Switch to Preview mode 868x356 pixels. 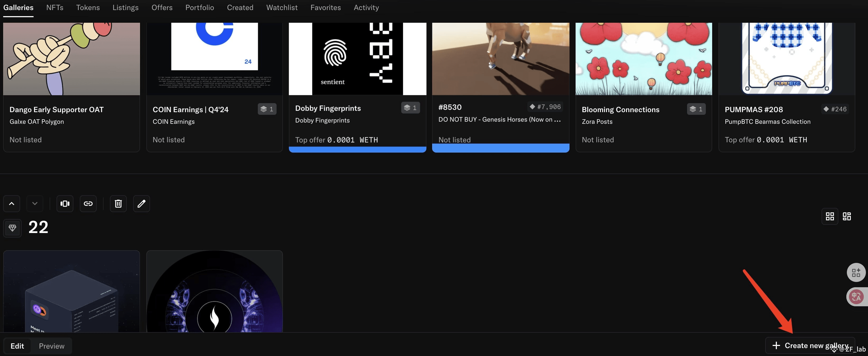click(52, 346)
